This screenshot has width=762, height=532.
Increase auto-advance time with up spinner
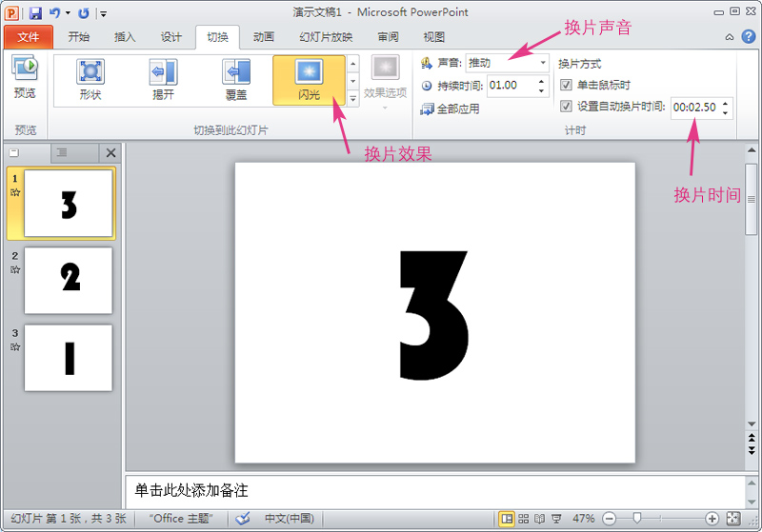[725, 103]
